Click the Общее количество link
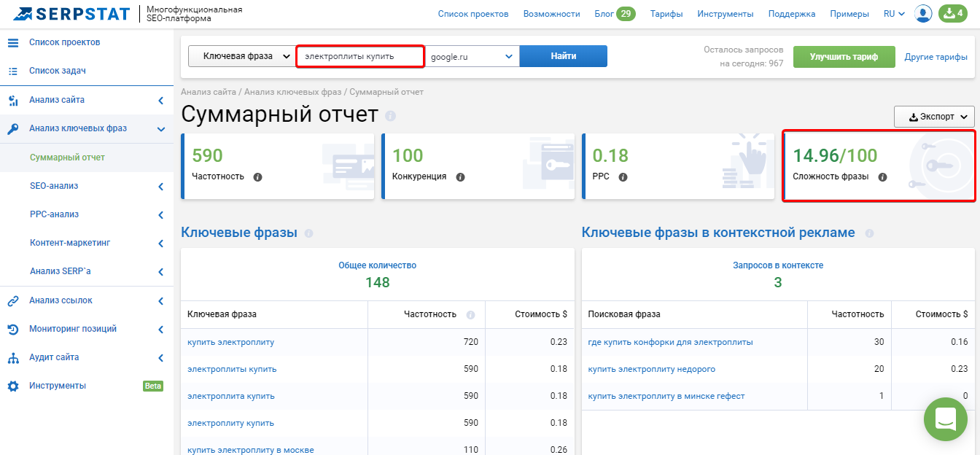Viewport: 980px width, 455px height. click(x=378, y=265)
